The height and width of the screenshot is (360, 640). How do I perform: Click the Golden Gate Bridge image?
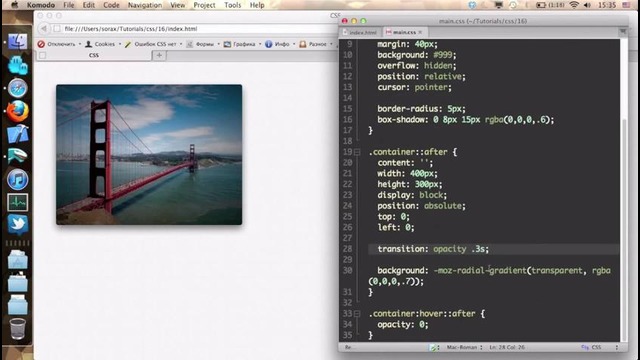point(149,154)
